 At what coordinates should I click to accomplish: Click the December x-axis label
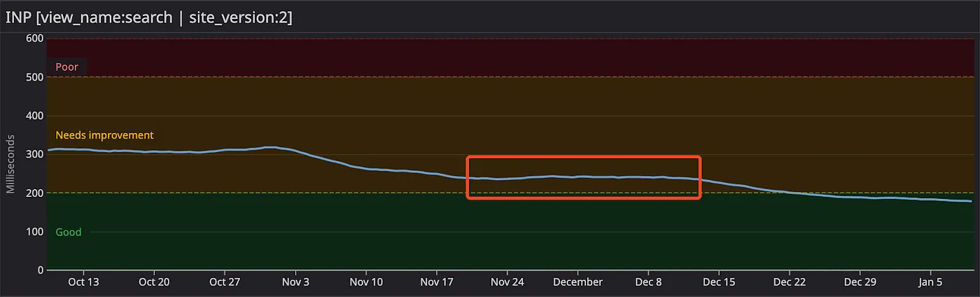coord(577,282)
